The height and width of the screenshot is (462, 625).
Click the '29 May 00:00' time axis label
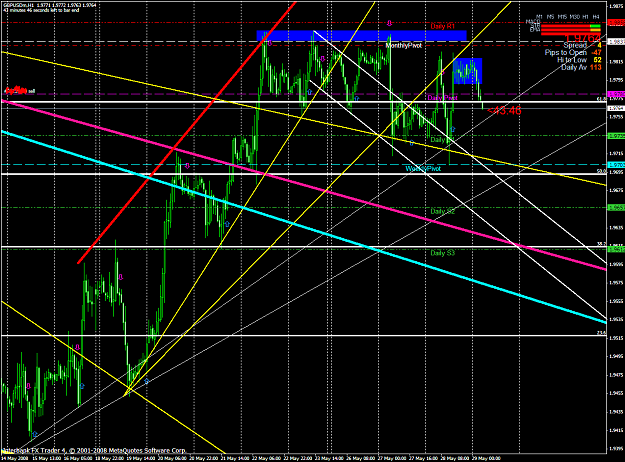pos(486,458)
